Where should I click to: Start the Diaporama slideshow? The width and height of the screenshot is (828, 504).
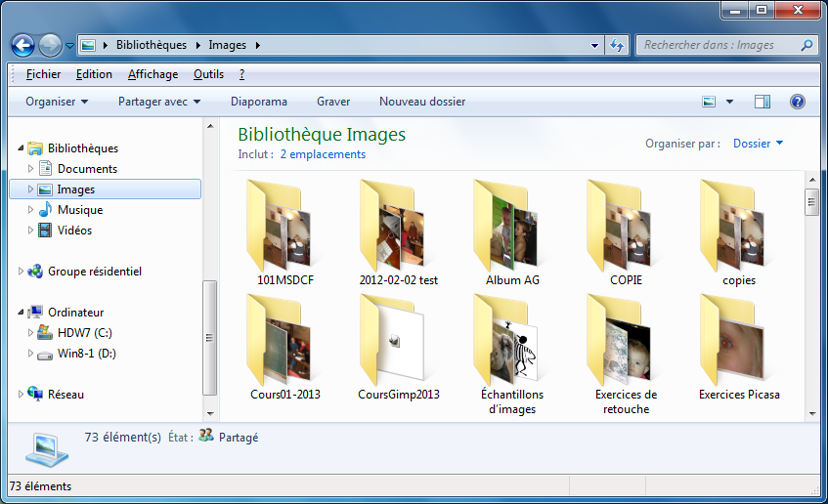click(x=259, y=102)
